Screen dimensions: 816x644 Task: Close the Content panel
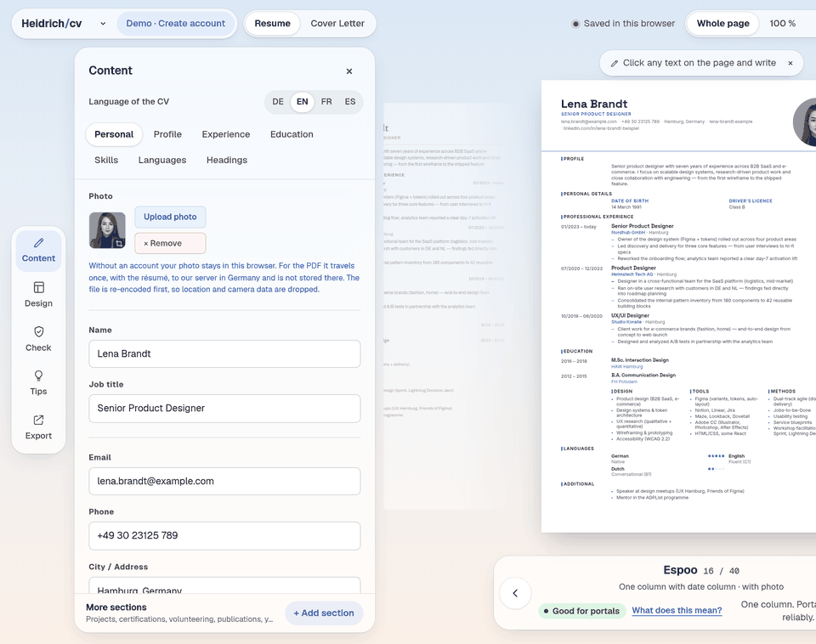coord(349,71)
